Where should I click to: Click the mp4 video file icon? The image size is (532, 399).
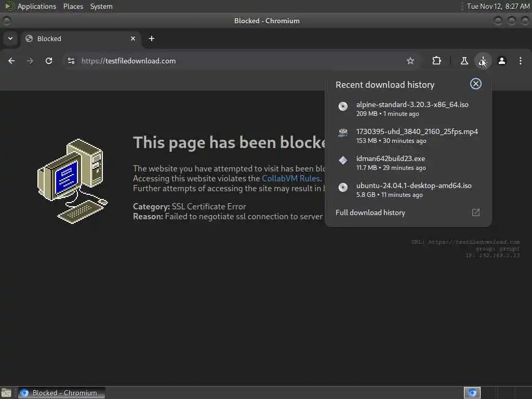click(343, 133)
